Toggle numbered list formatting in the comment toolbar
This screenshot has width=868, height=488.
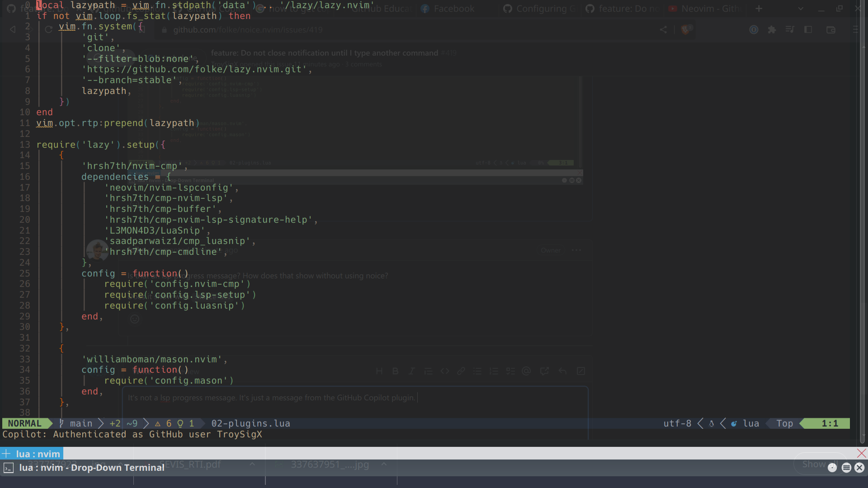494,371
